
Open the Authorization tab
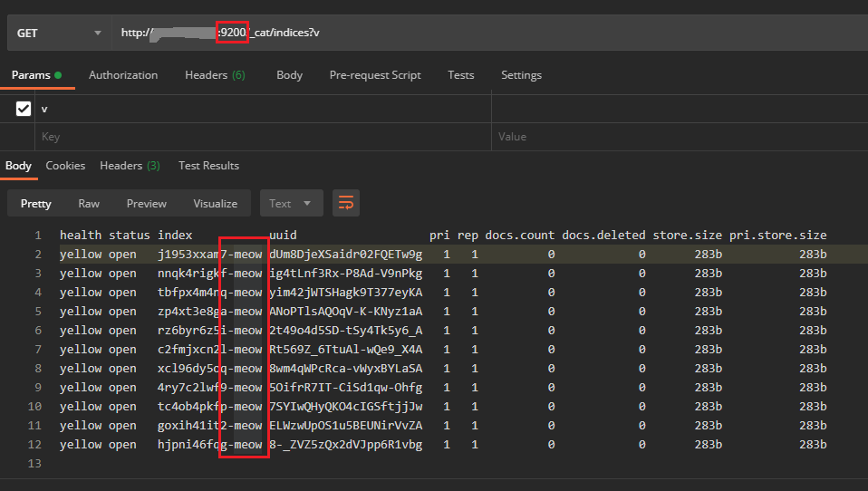[123, 74]
